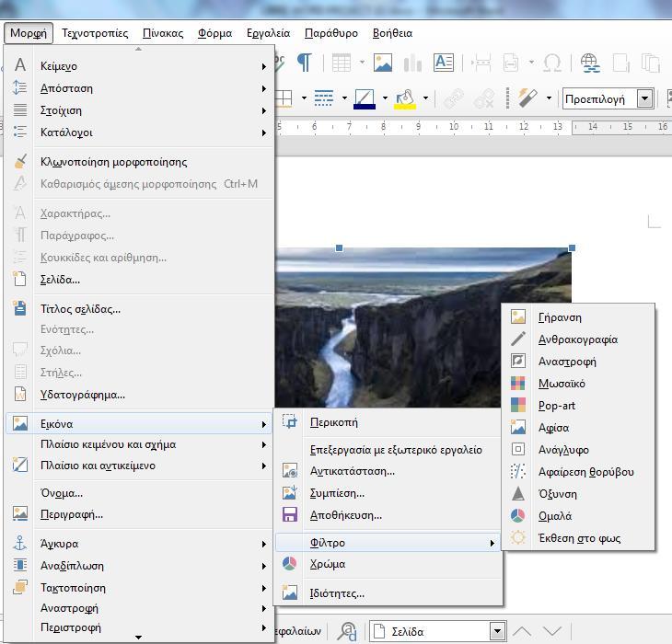Click the scroll-down arrow at menu bottom

click(138, 638)
